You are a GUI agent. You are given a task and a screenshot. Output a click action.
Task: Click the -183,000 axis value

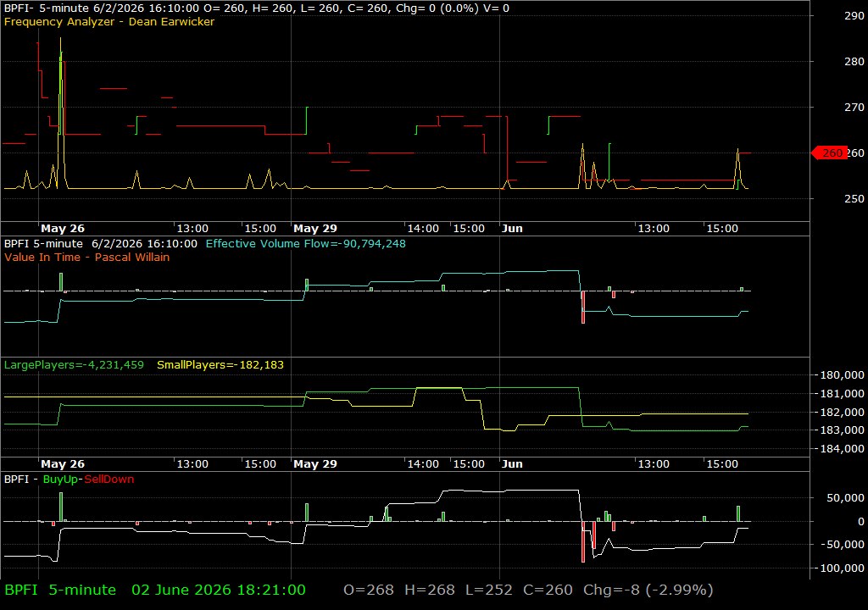[x=840, y=430]
